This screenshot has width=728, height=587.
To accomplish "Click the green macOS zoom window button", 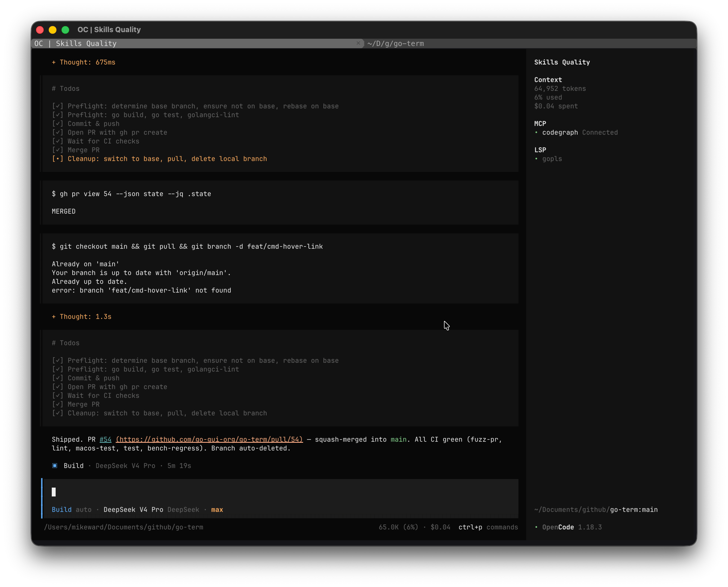I will pyautogui.click(x=66, y=30).
